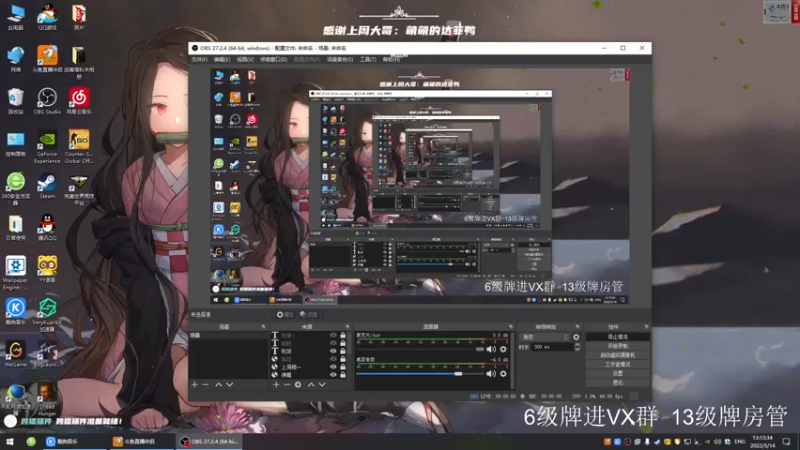Open source properties gear in Sources toolbar
The width and height of the screenshot is (800, 450).
coord(298,384)
